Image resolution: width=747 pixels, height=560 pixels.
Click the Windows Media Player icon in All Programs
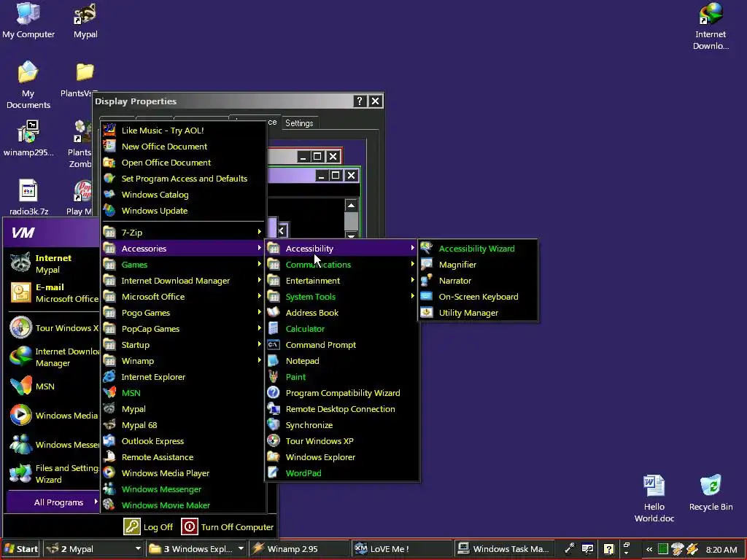coord(109,472)
